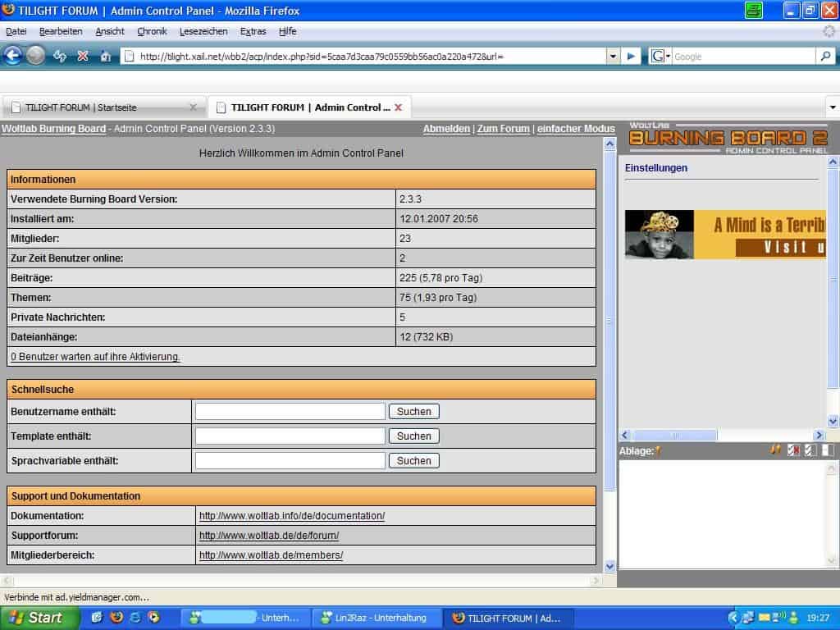Viewport: 840px width, 630px height.
Task: Switch to the TILIGHT FORUM Startseite tab
Action: [x=104, y=107]
